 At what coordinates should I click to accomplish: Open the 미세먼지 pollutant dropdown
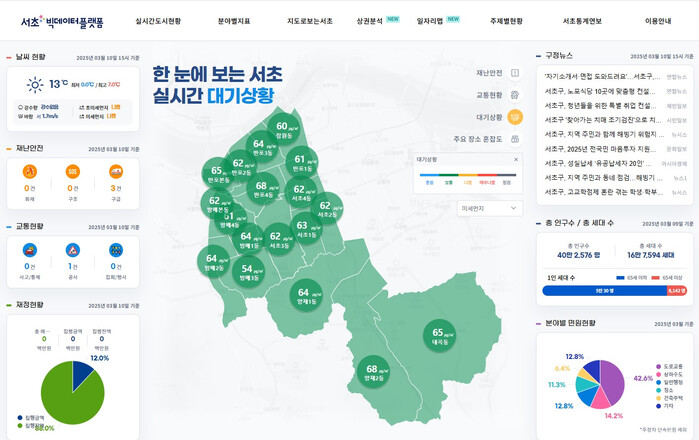tap(487, 208)
